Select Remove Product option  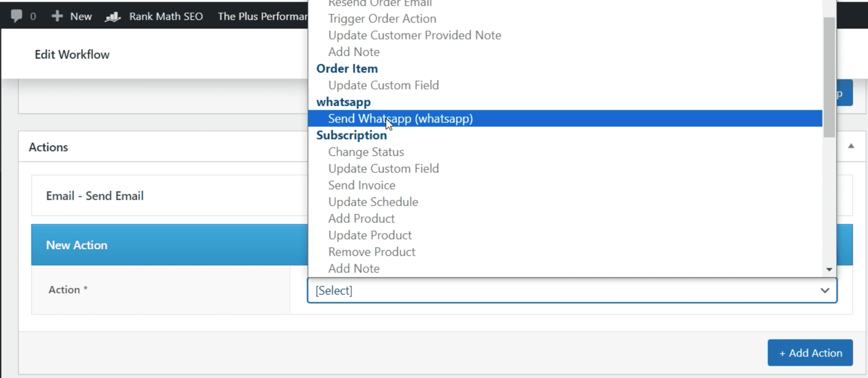(x=372, y=252)
